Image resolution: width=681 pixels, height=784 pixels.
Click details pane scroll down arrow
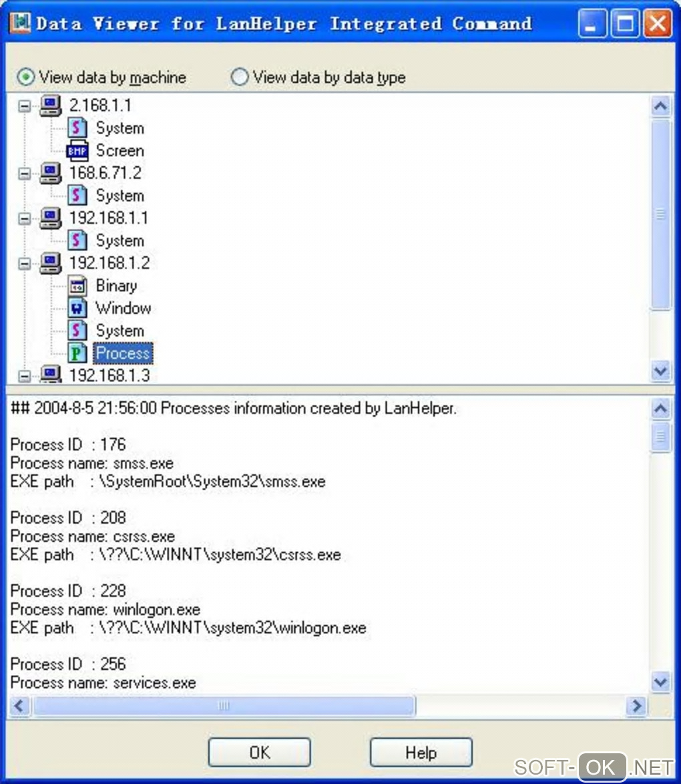click(x=660, y=682)
